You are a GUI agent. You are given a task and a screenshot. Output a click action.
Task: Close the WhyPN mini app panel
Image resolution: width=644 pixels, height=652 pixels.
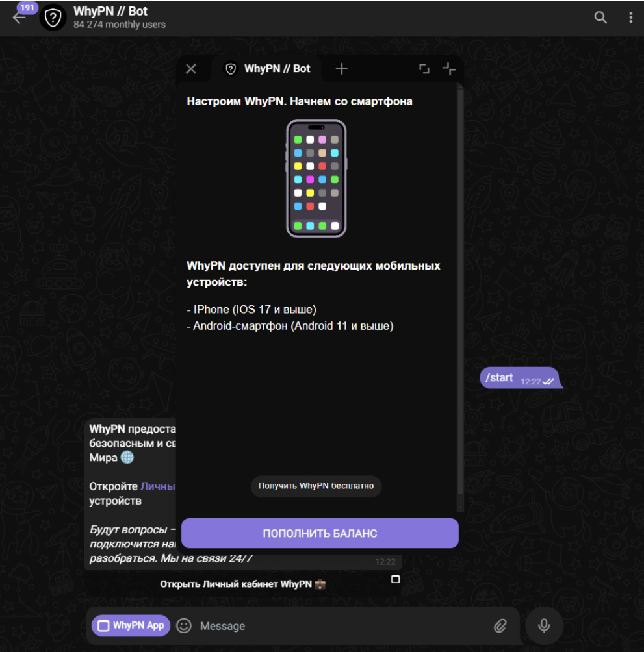pos(191,69)
